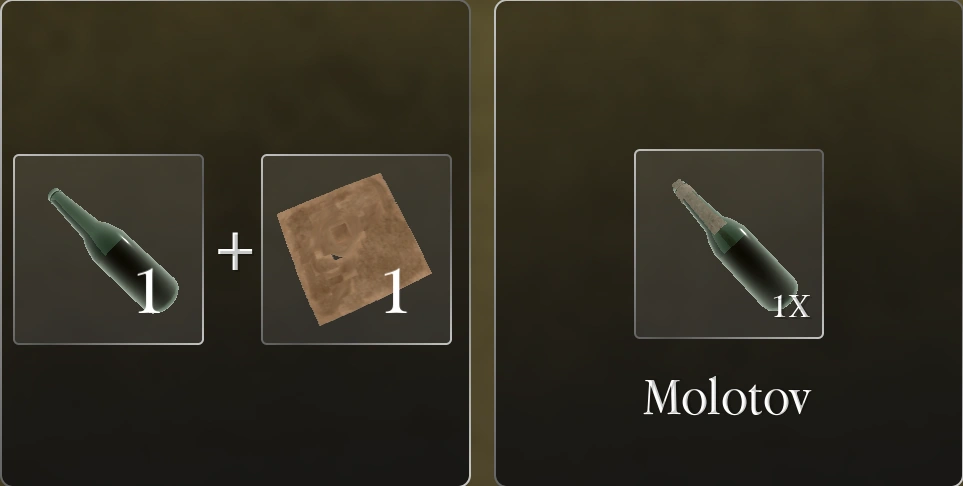Select the brown cloth rag ingredient
Viewport: 963px width, 486px height.
tap(356, 249)
